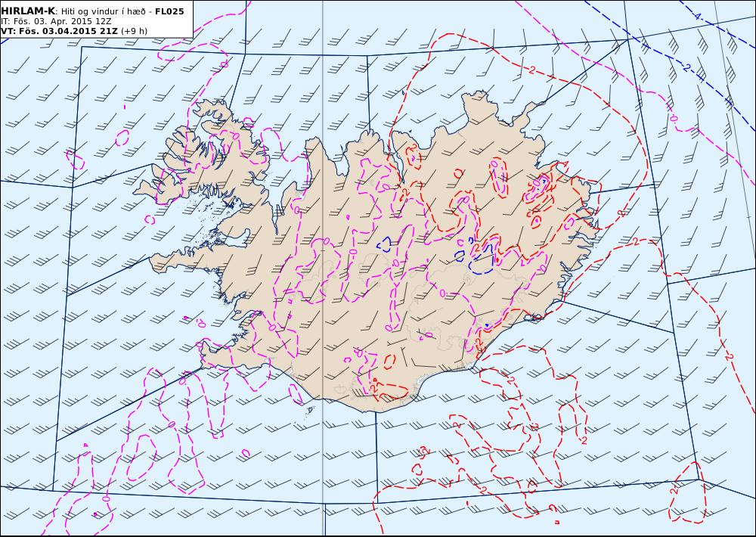Screen dimensions: 756x537
Task: Click the 'VT: Fös. 03.04.2015 21Z' valid time
Action: pos(59,31)
